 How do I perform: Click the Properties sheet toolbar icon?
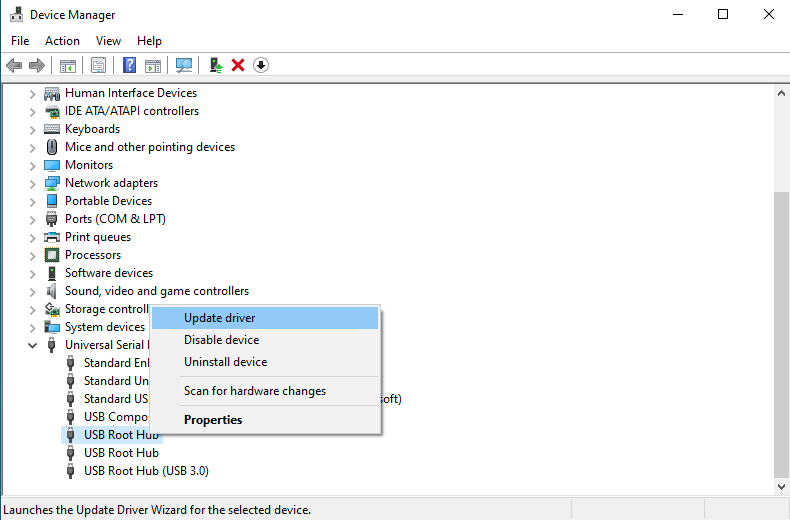[x=98, y=65]
